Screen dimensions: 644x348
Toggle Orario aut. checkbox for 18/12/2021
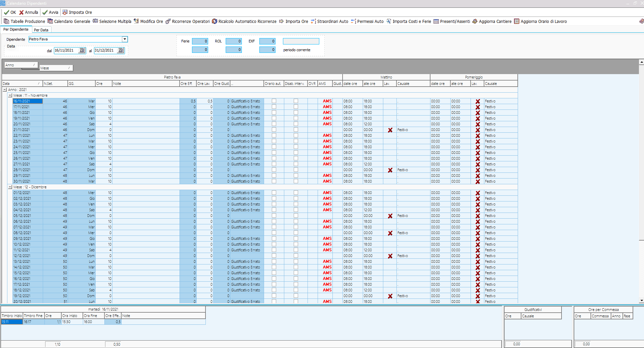tap(274, 290)
